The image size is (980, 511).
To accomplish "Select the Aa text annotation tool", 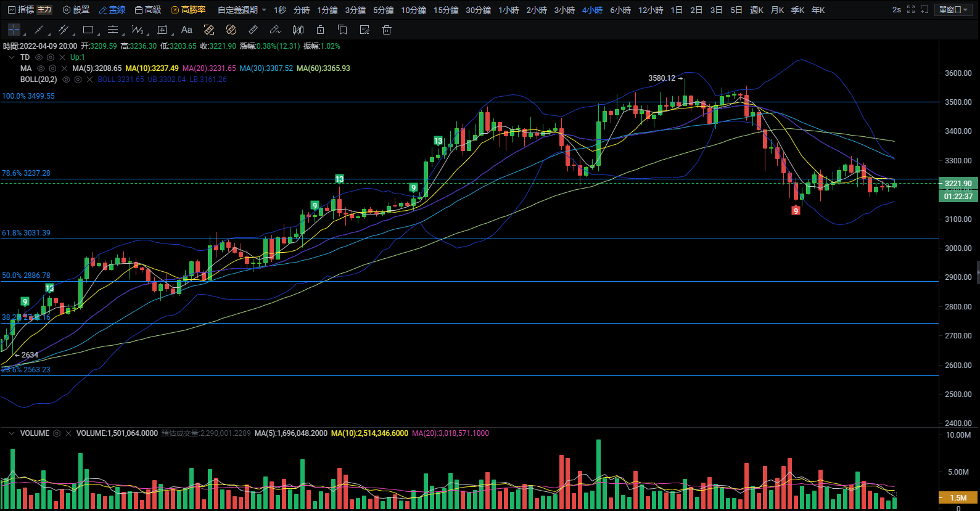I will tap(187, 30).
